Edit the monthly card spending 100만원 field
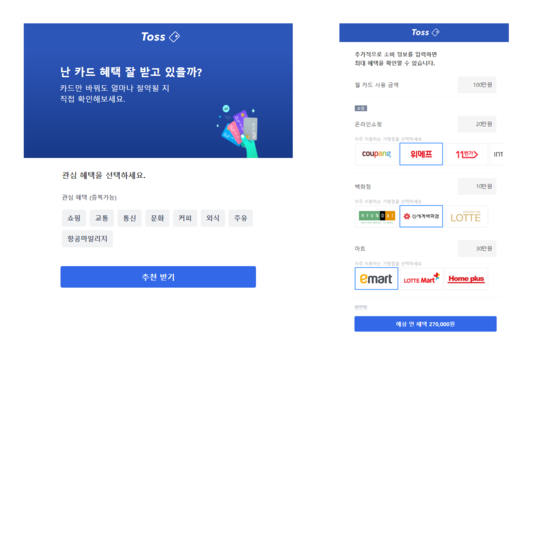 477,85
